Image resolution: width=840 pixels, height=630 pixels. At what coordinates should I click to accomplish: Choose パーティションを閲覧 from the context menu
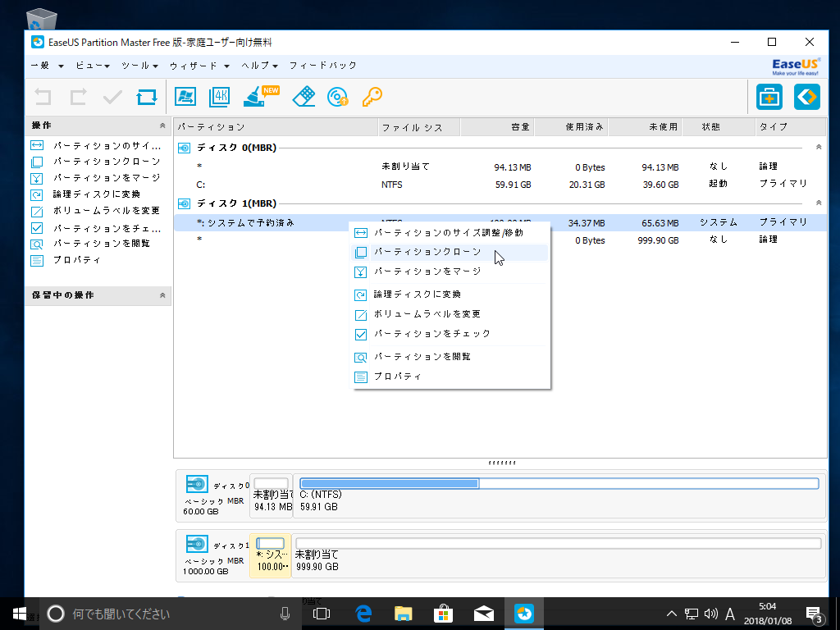point(450,357)
